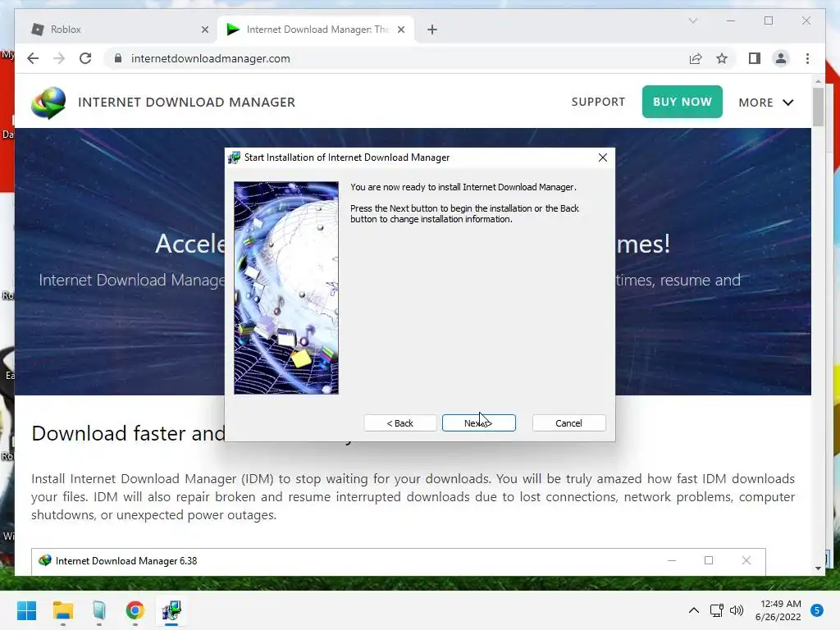Click the Back button in installer
Screen dimensions: 840x630
(399, 422)
